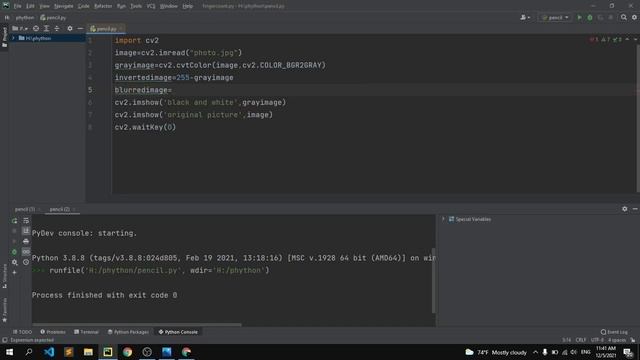Collapse all in Project panel toolbar

click(x=57, y=29)
